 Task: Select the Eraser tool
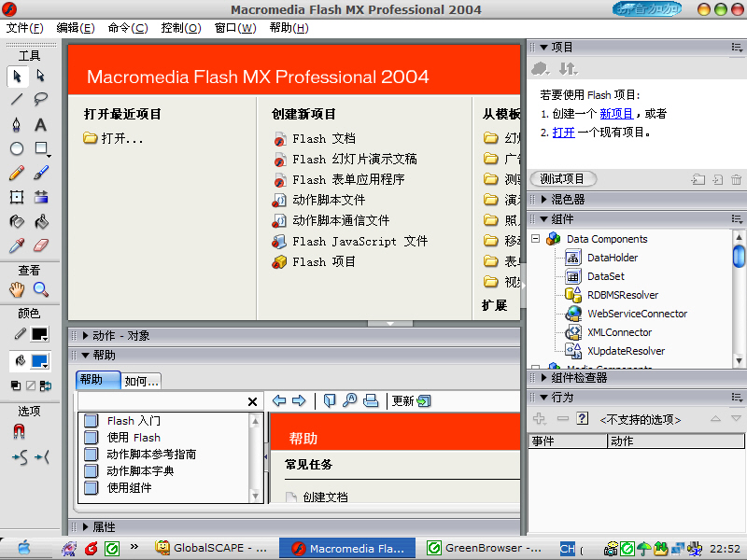41,245
